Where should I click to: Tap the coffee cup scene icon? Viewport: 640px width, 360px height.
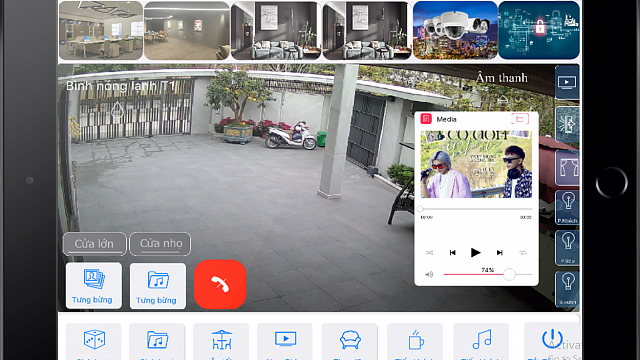click(415, 341)
